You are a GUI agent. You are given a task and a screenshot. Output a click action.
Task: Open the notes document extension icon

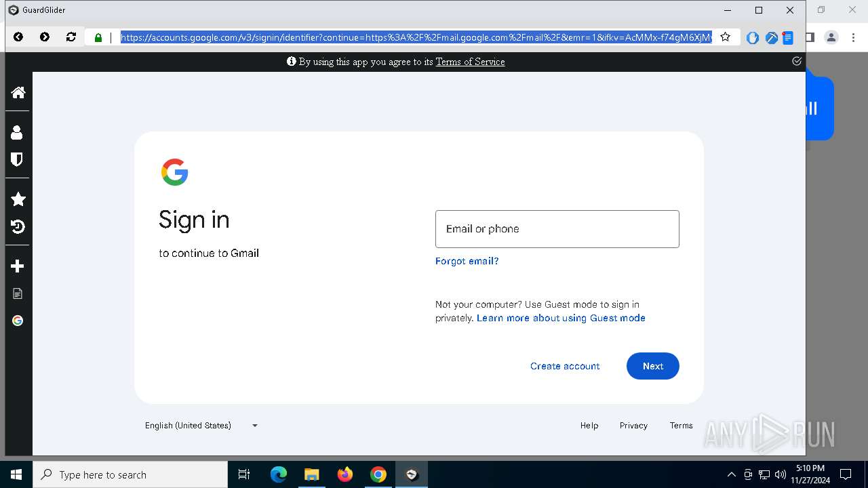[x=787, y=38]
